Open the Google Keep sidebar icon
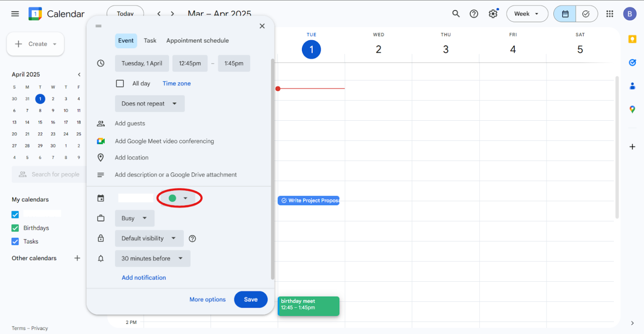Screen dimensions: 644x334 pos(633,39)
